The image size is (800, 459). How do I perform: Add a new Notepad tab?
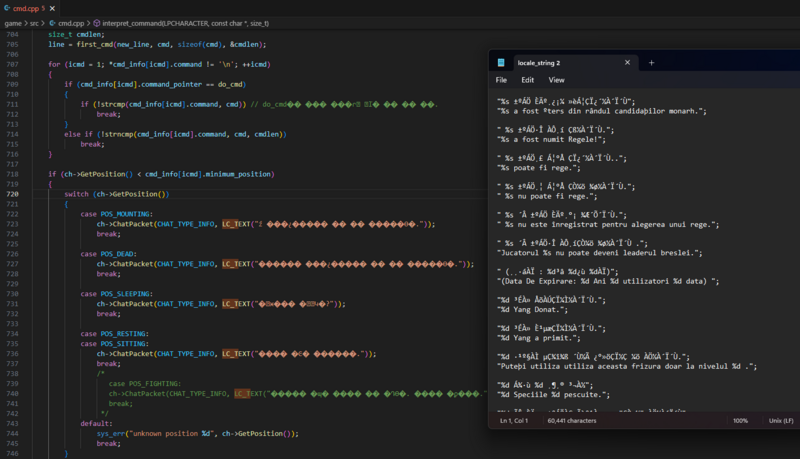(651, 63)
